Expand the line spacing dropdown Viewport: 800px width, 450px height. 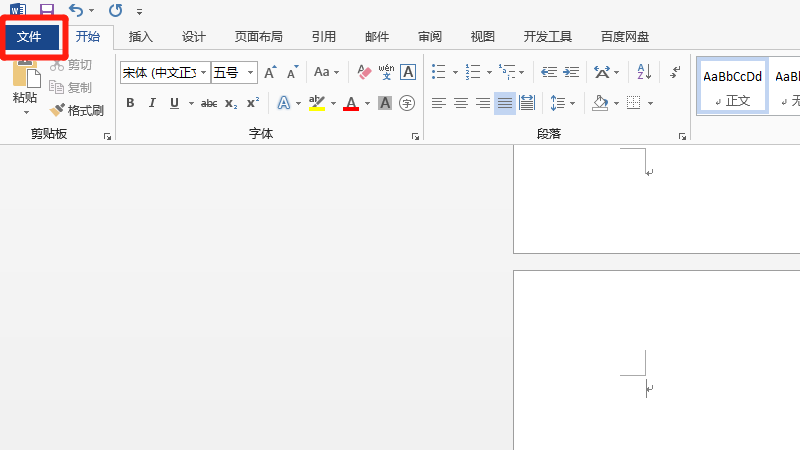point(572,103)
